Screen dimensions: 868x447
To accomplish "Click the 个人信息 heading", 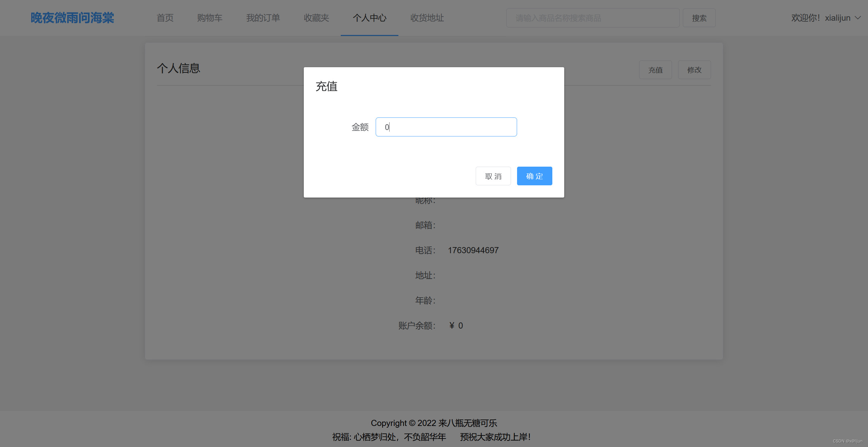I will pyautogui.click(x=178, y=68).
